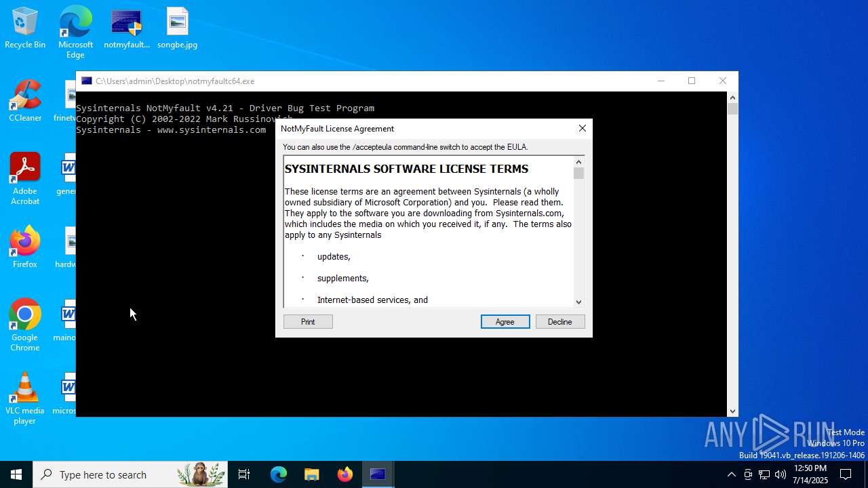
Task: Open the Windows Start menu
Action: (16, 474)
